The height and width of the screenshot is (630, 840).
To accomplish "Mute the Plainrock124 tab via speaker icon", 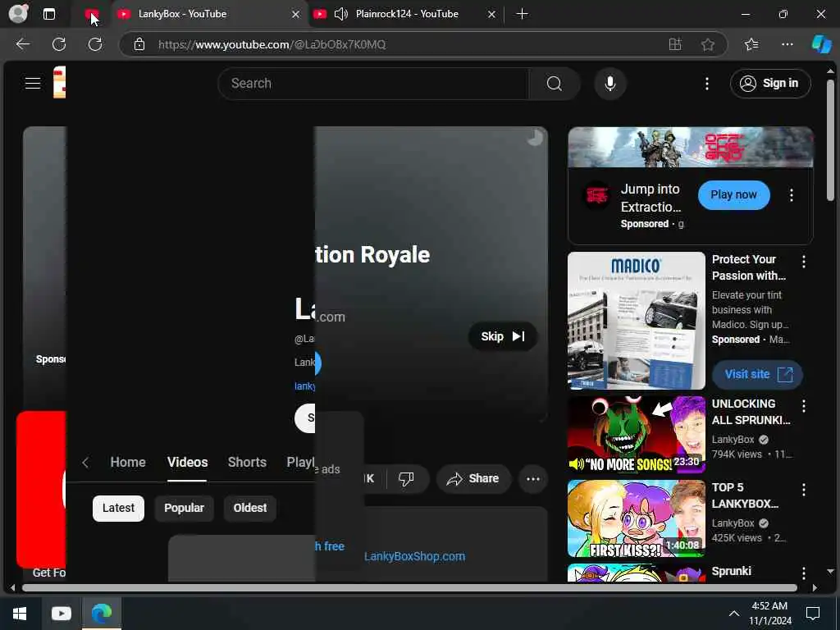I will pos(341,14).
